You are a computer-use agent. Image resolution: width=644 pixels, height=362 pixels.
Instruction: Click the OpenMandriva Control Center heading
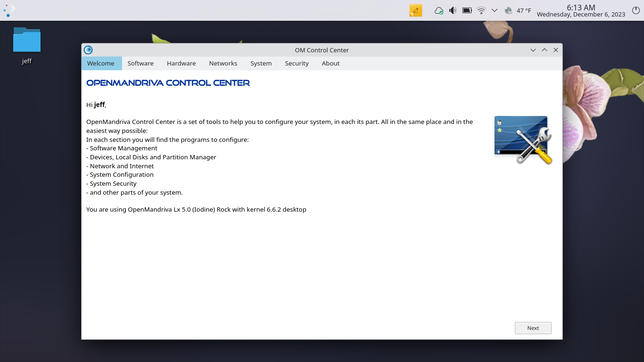tap(168, 83)
